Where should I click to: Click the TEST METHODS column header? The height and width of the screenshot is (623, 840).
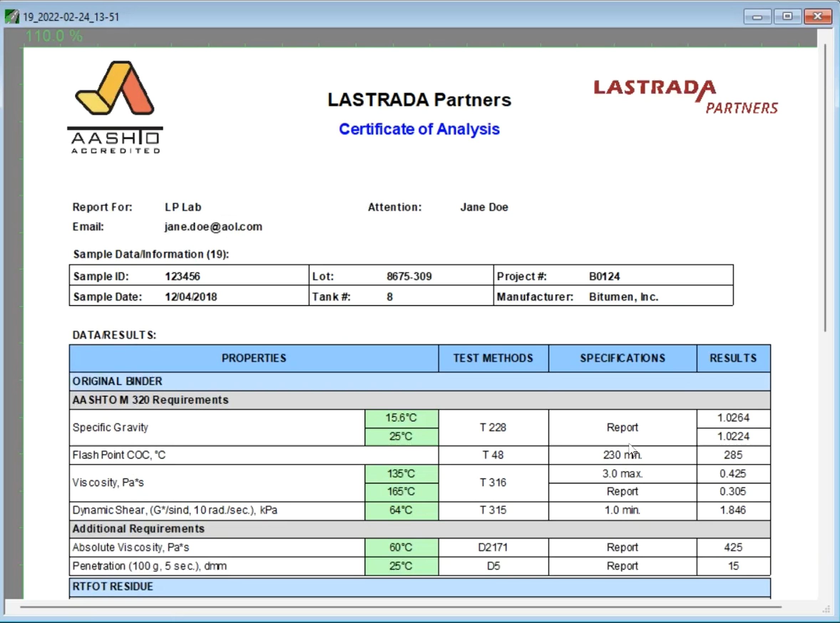click(x=493, y=358)
